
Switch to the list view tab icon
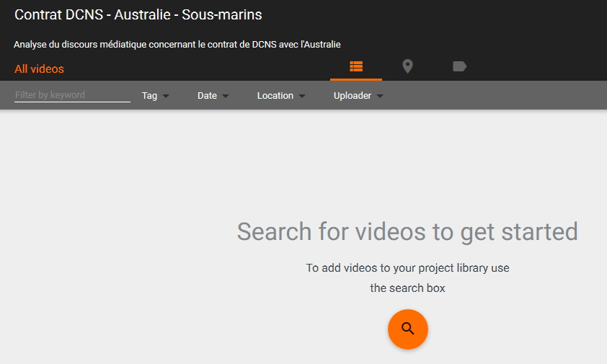pyautogui.click(x=356, y=66)
